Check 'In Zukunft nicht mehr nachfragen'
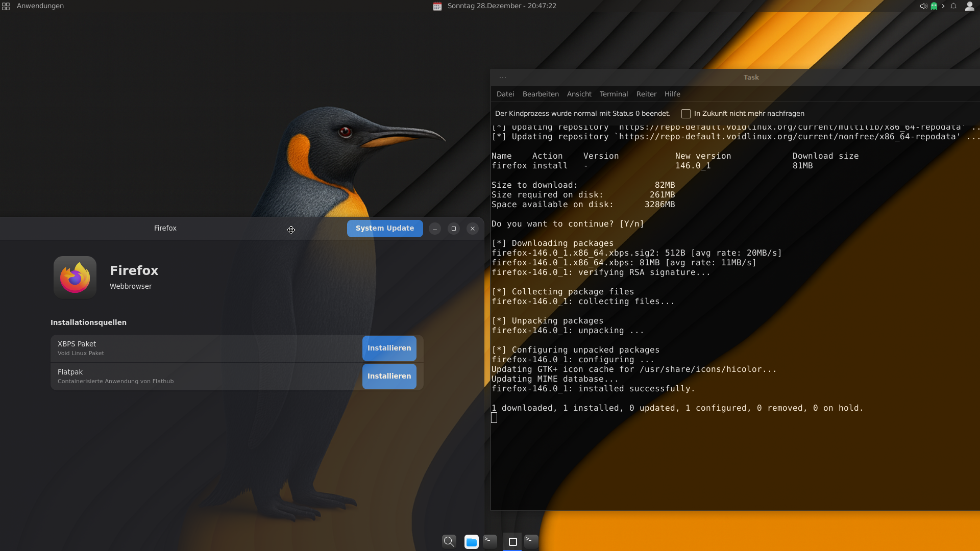 click(686, 114)
